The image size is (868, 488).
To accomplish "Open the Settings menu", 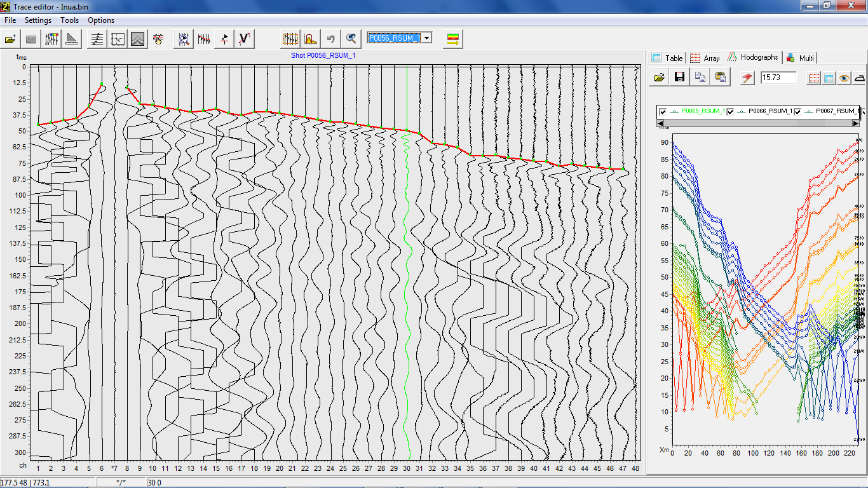I will [x=38, y=20].
